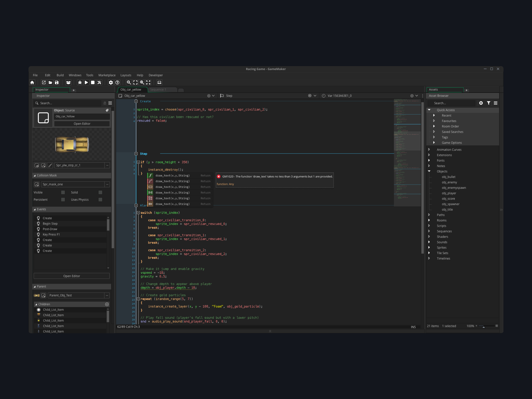
Task: Click the Zoom out magnifier icon
Action: 129,82
